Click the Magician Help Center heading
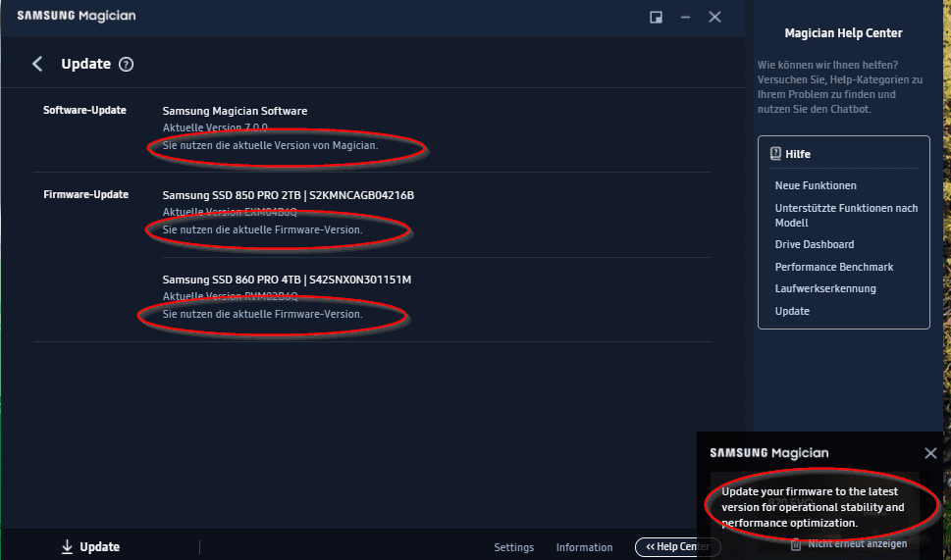Screen dimensions: 951x560 point(843,32)
